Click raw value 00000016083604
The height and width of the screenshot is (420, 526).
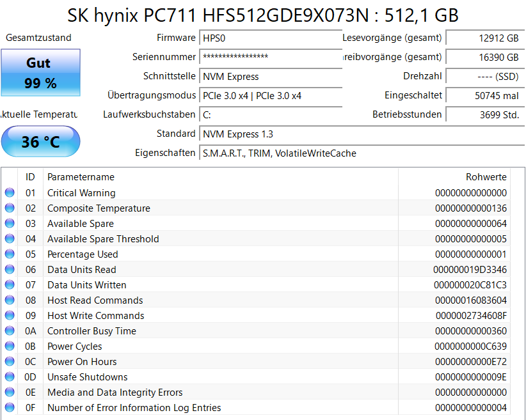[471, 300]
